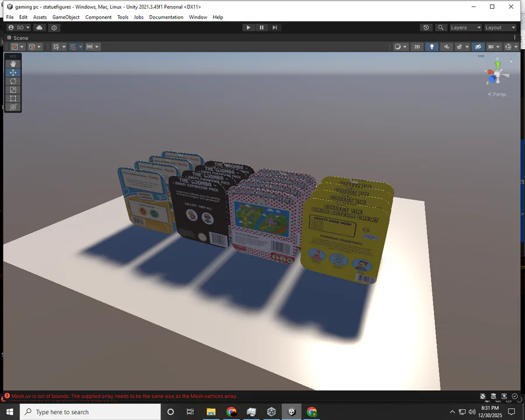Open the File menu
This screenshot has width=525, height=420.
click(x=10, y=17)
